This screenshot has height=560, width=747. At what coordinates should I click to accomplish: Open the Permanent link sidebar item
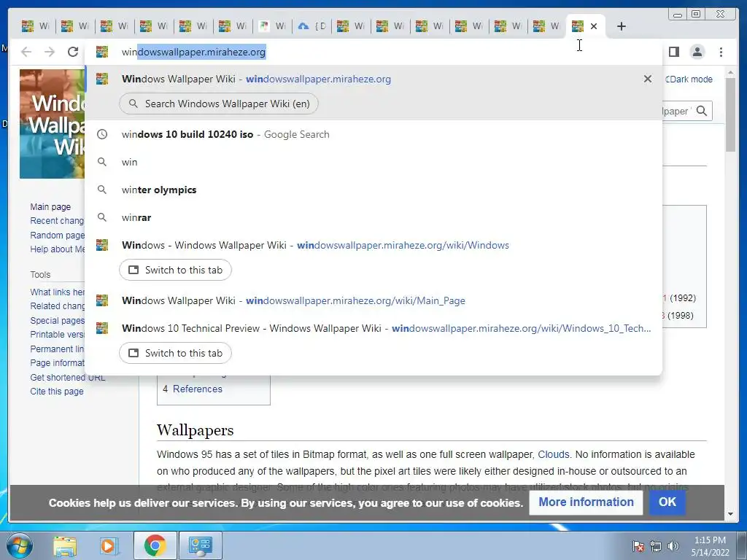(x=57, y=349)
